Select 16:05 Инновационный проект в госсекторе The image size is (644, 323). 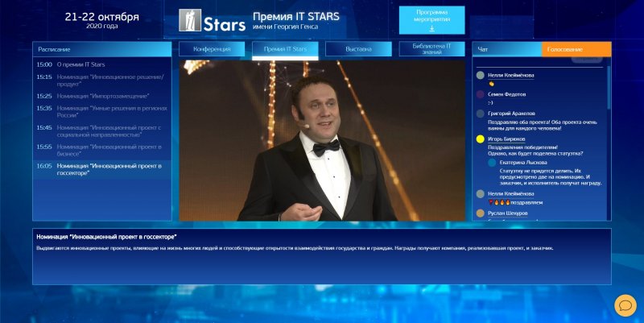[x=102, y=169]
